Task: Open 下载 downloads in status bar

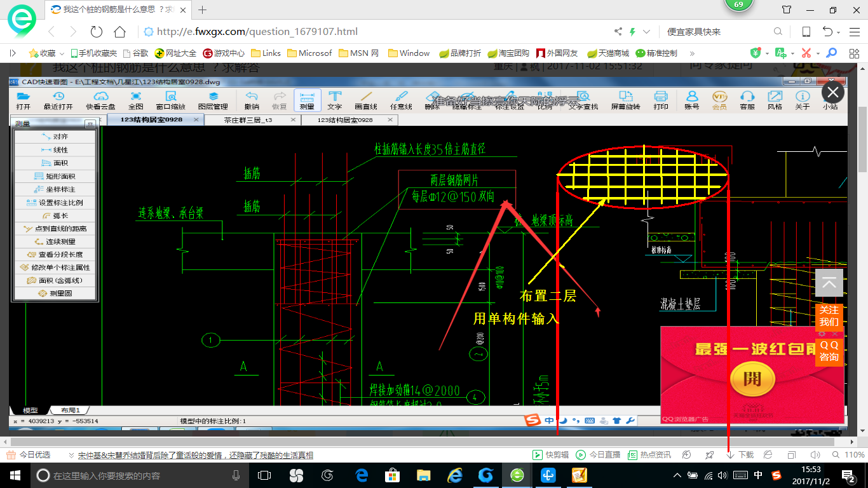Action: pyautogui.click(x=740, y=455)
